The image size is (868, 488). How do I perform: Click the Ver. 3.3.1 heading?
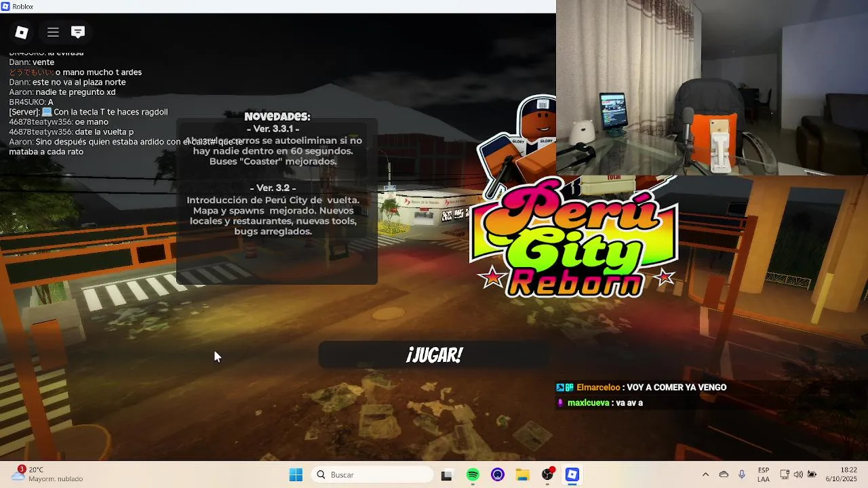pos(273,129)
